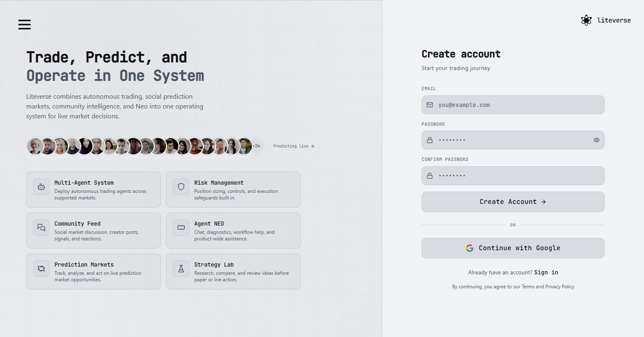Image resolution: width=644 pixels, height=337 pixels.
Task: Follow the Sign in link
Action: pyautogui.click(x=546, y=272)
